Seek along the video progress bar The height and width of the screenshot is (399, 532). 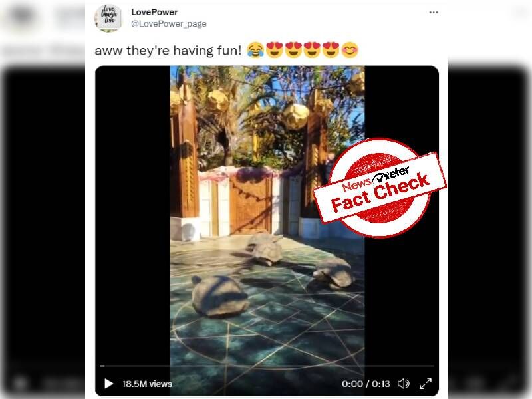267,366
